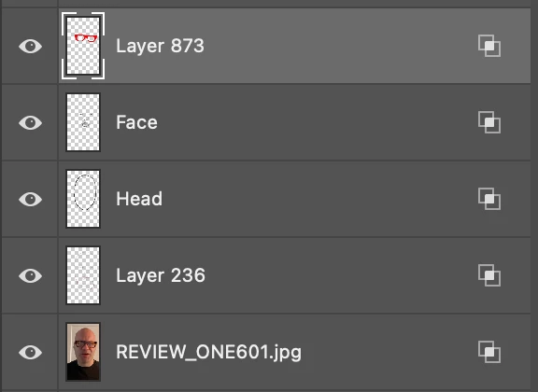Hide Layer 873 with its eye icon
The height and width of the screenshot is (392, 538).
click(x=30, y=46)
